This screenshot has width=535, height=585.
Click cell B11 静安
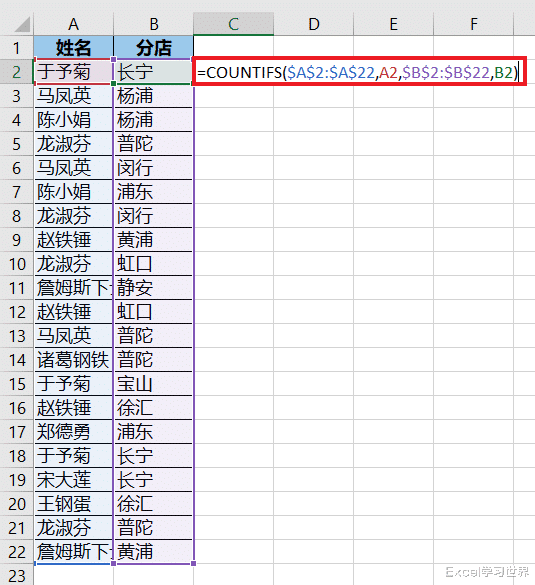153,288
